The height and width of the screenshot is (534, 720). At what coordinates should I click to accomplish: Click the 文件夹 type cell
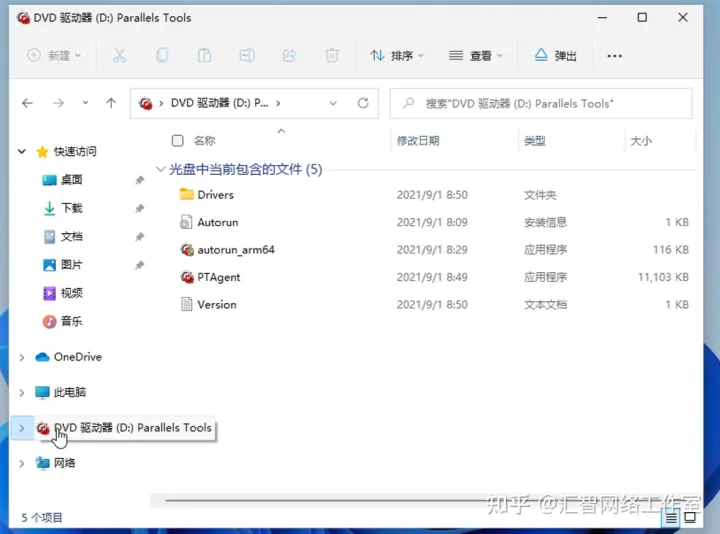coord(540,195)
